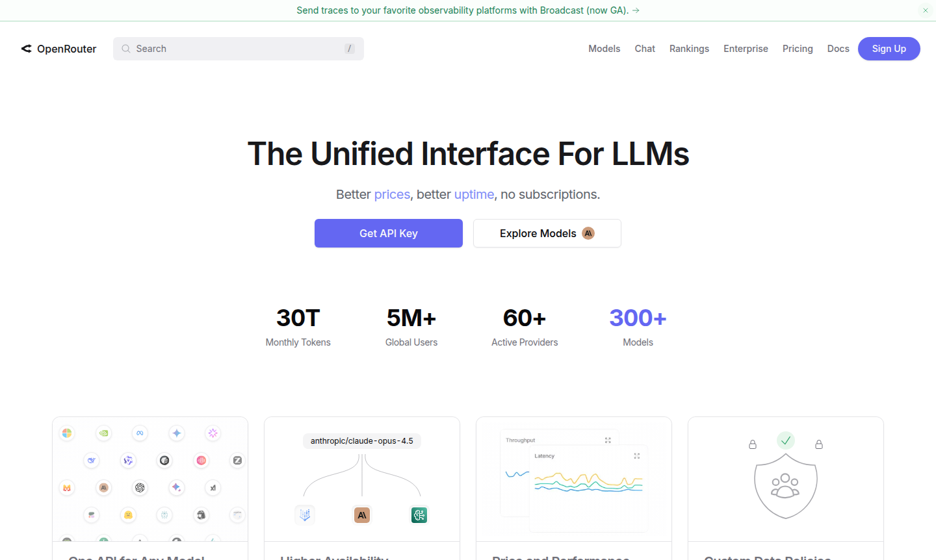Click the green checkmark above the shield
The height and width of the screenshot is (560, 936).
pyautogui.click(x=786, y=440)
